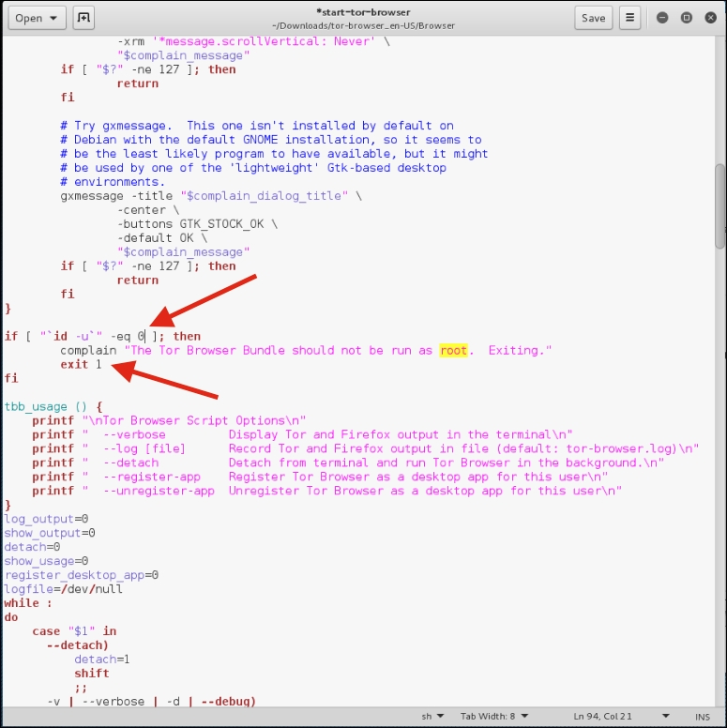Click the --register-app printf line
Screen dimensions: 727x728
coord(320,477)
